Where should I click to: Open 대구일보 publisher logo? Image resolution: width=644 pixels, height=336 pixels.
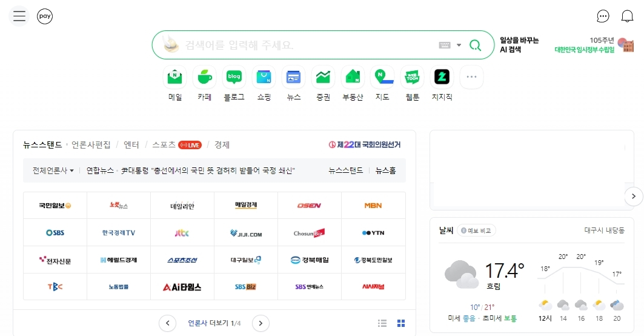click(x=246, y=260)
